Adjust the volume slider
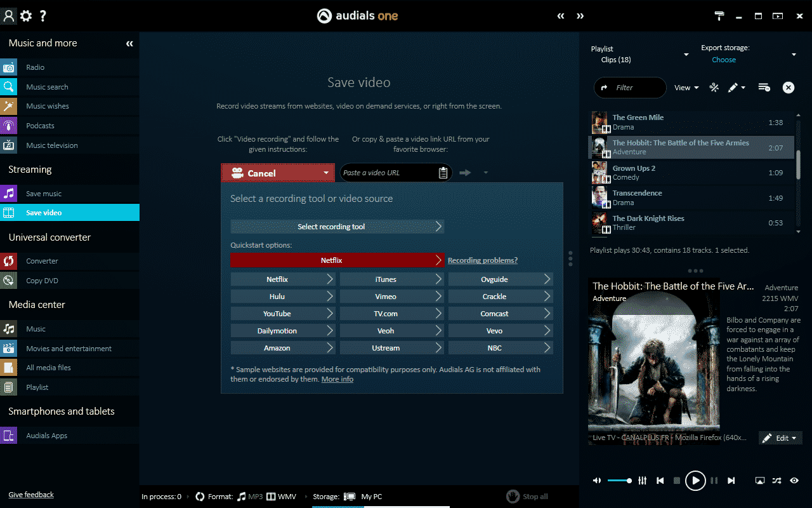This screenshot has width=812, height=508. [619, 481]
